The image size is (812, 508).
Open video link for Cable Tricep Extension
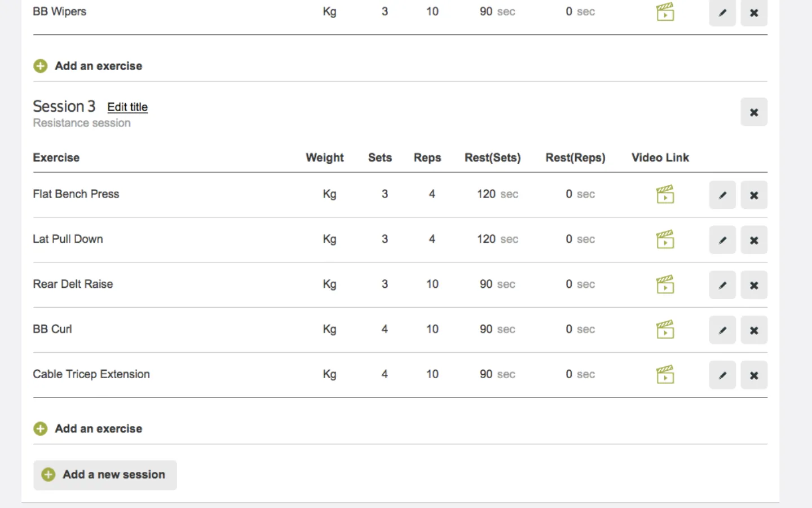pyautogui.click(x=665, y=375)
